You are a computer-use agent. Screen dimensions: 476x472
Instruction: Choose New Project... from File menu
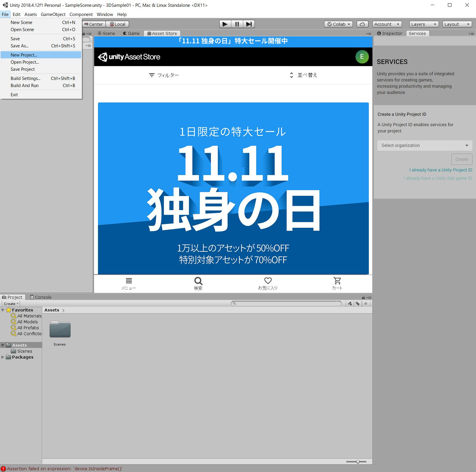coord(41,55)
